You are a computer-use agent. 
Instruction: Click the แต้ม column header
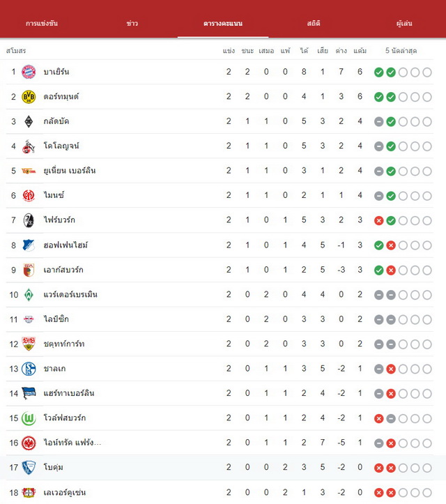pyautogui.click(x=360, y=50)
